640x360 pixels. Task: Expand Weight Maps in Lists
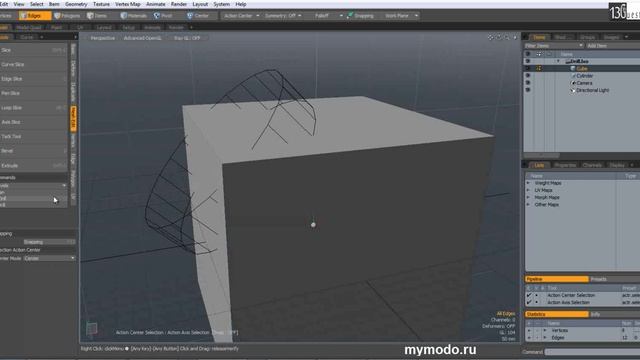[x=528, y=183]
